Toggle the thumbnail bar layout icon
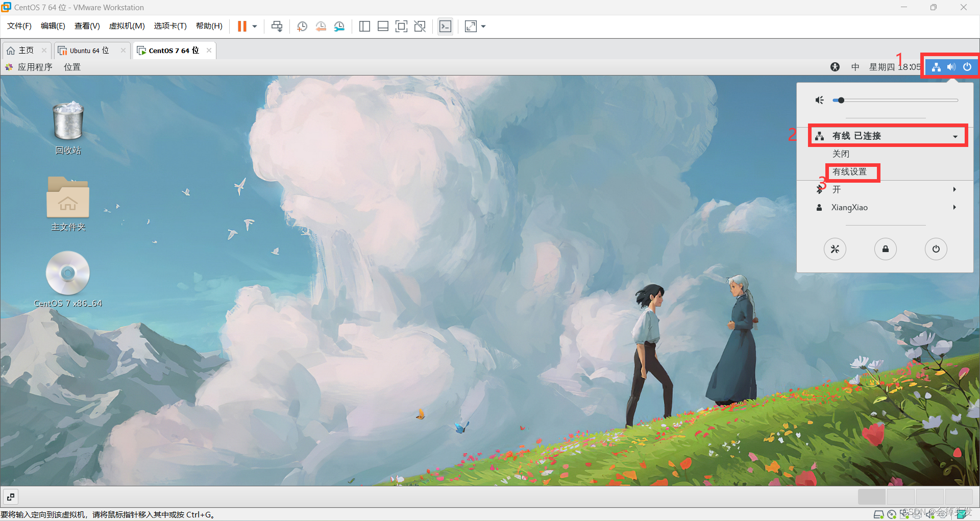This screenshot has width=980, height=521. (x=383, y=27)
